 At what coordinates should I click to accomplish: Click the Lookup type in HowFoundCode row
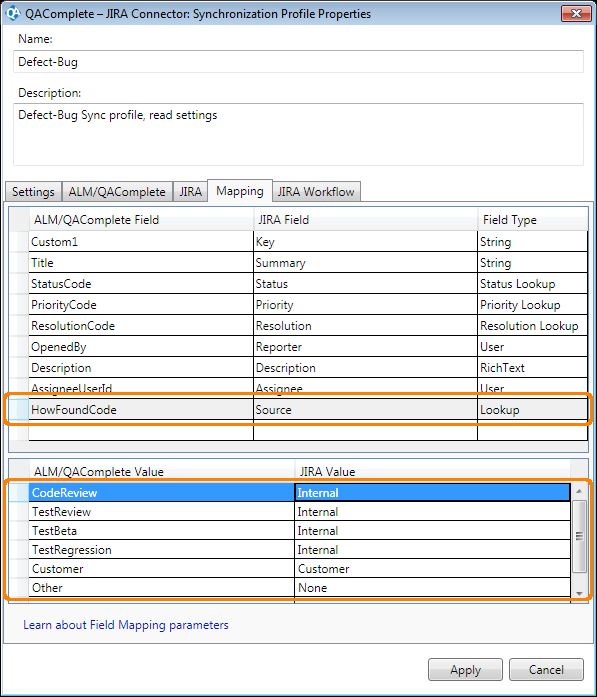[533, 409]
